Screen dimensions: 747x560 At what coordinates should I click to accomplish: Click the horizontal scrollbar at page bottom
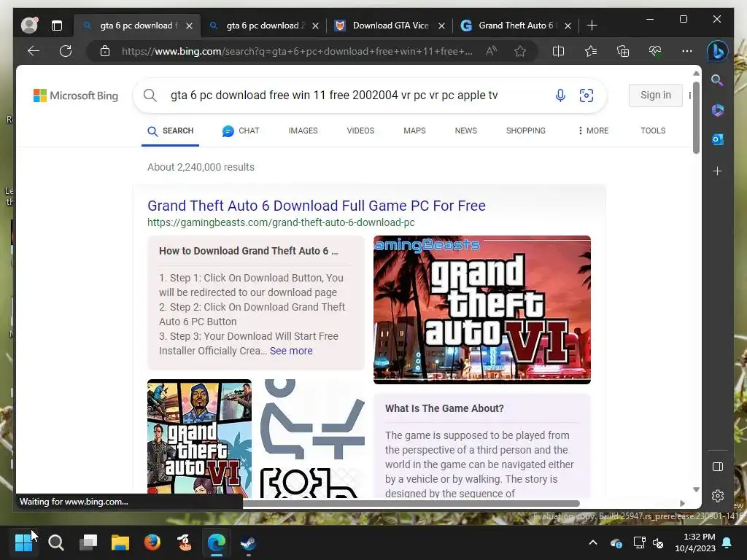[x=411, y=503]
